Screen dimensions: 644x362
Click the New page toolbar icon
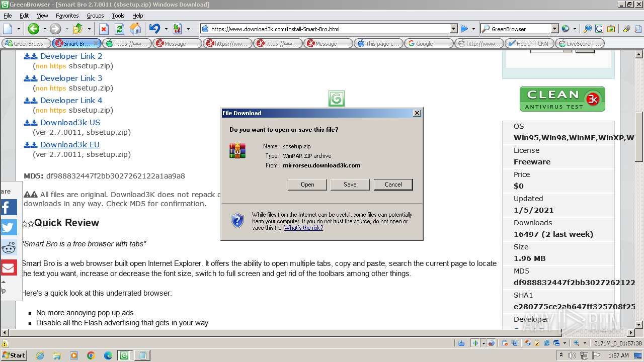point(8,29)
